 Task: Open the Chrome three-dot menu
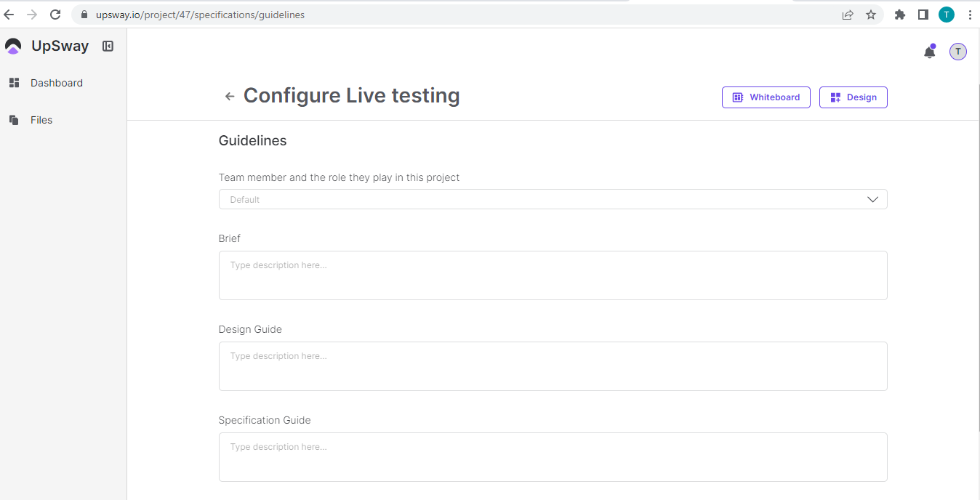(970, 15)
